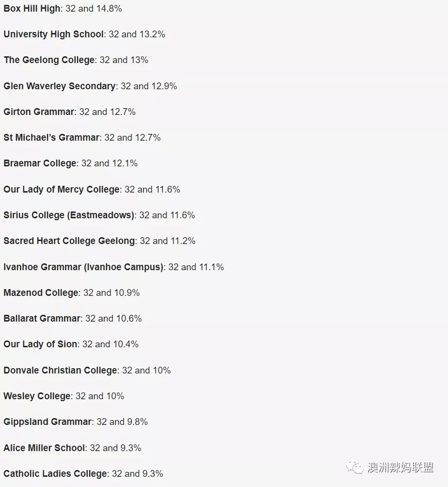Select Ivanhoe Grammar (Ivanhoe Campus) listing
This screenshot has width=448, height=487.
pos(113,267)
